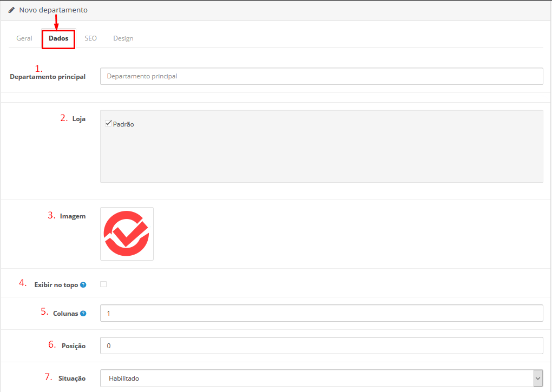Open the SEO tab
This screenshot has width=552, height=392.
click(91, 38)
